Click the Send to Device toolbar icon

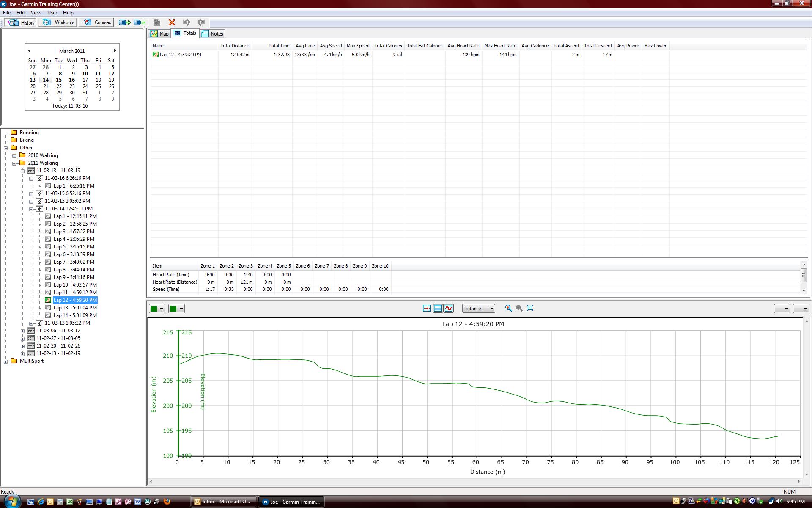click(124, 22)
